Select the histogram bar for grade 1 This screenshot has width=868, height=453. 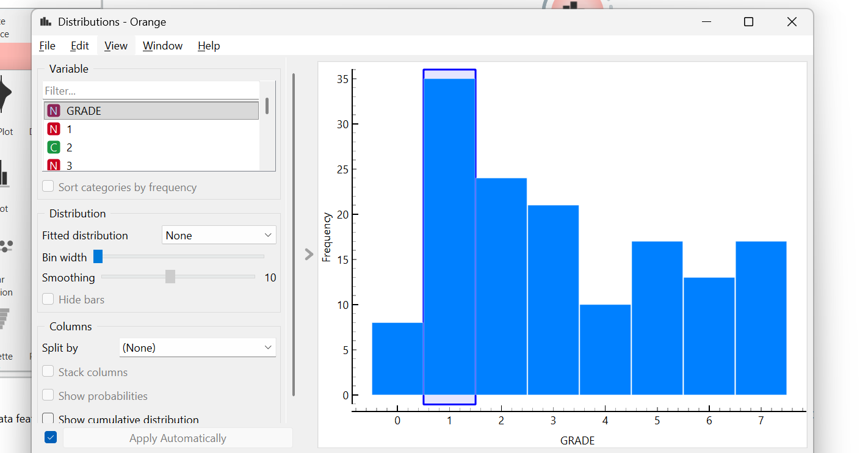[x=449, y=237]
